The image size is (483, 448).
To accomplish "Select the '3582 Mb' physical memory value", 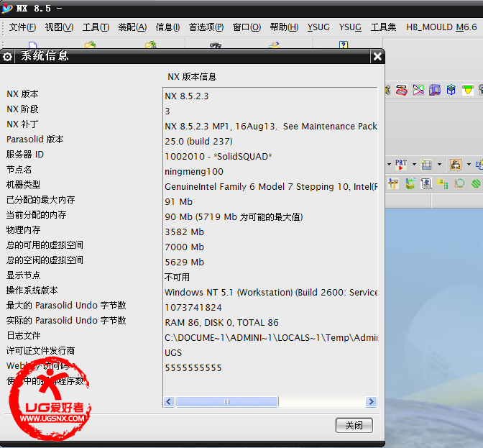I will (x=184, y=232).
